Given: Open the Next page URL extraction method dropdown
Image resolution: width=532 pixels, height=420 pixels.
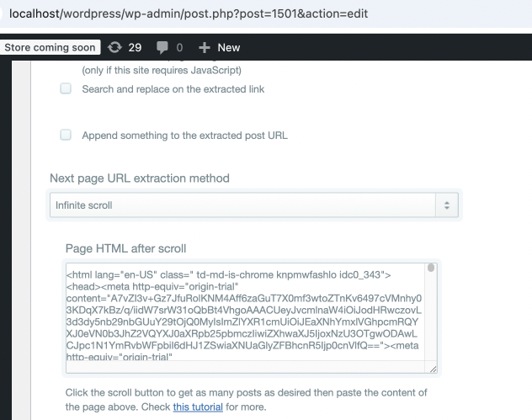Looking at the screenshot, I should pyautogui.click(x=244, y=205).
